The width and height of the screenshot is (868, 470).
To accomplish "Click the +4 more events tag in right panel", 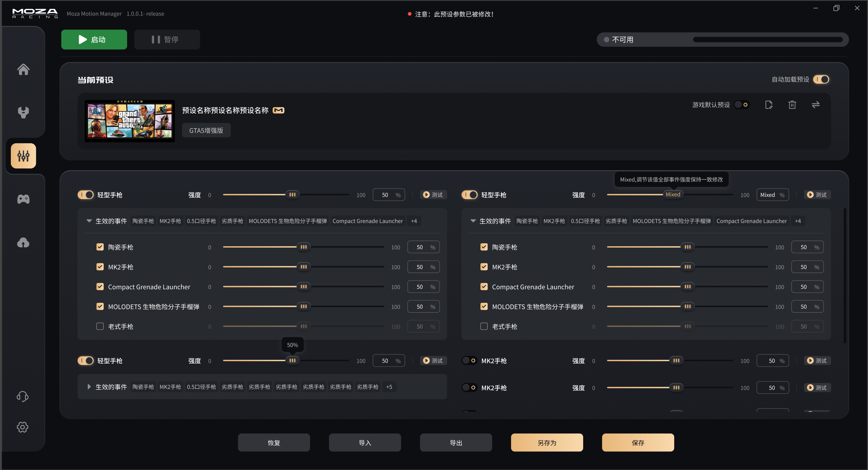I will click(x=798, y=221).
